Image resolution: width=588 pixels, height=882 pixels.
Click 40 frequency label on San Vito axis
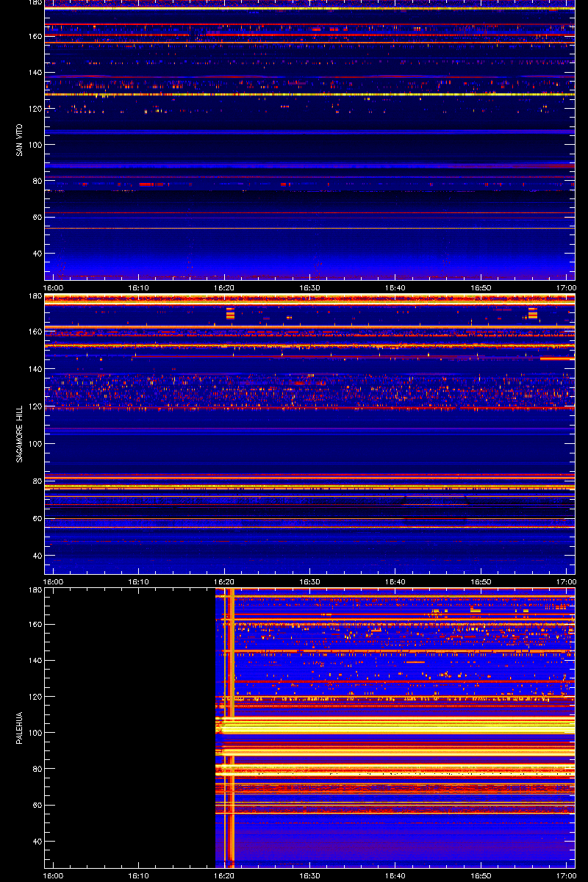point(37,254)
